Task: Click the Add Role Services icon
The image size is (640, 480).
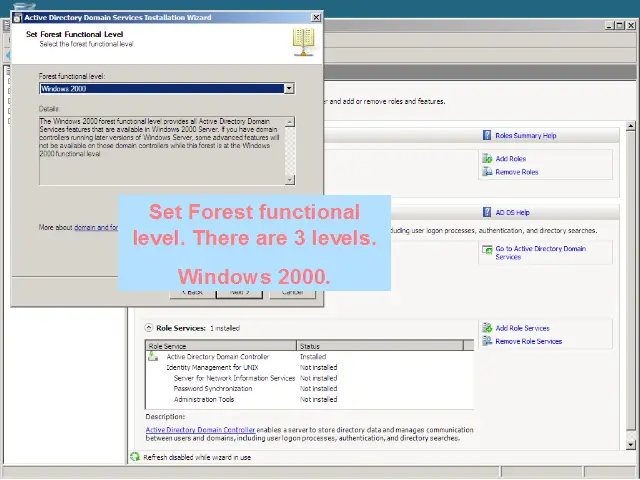Action: [x=487, y=327]
